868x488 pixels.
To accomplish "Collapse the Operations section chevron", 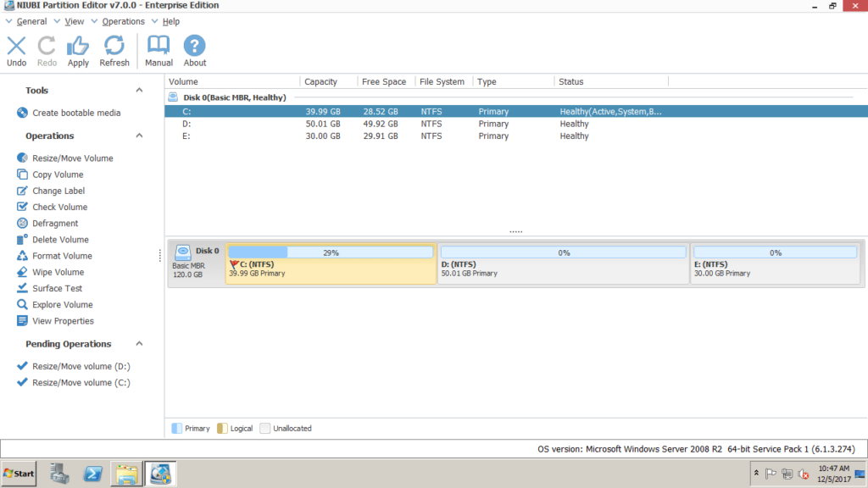I will click(139, 136).
